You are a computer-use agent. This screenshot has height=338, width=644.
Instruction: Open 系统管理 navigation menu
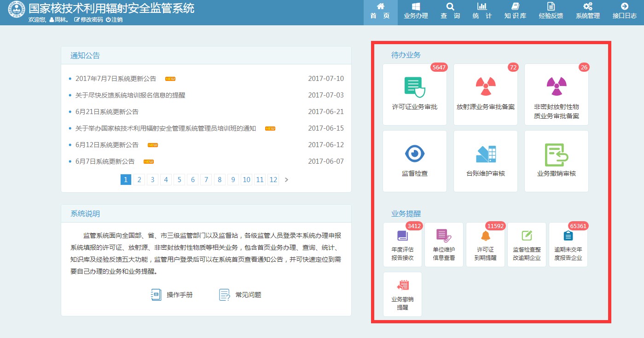[x=588, y=11]
